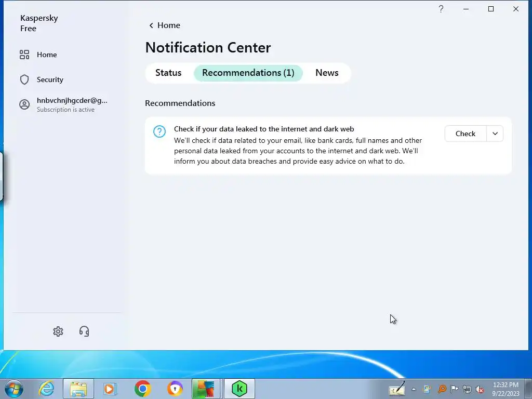Open the Windows Start menu
Viewport: 532px width, 399px height.
(x=14, y=389)
